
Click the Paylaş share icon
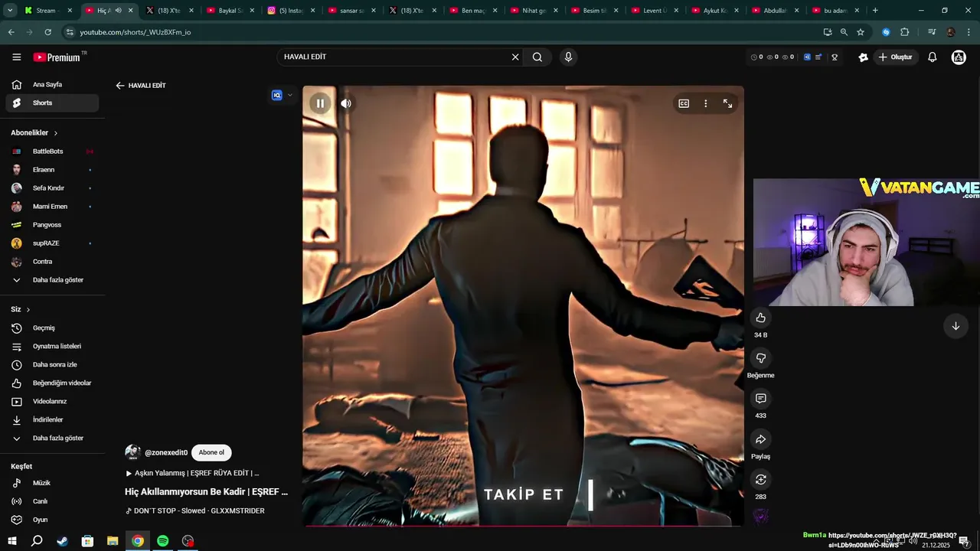point(760,439)
